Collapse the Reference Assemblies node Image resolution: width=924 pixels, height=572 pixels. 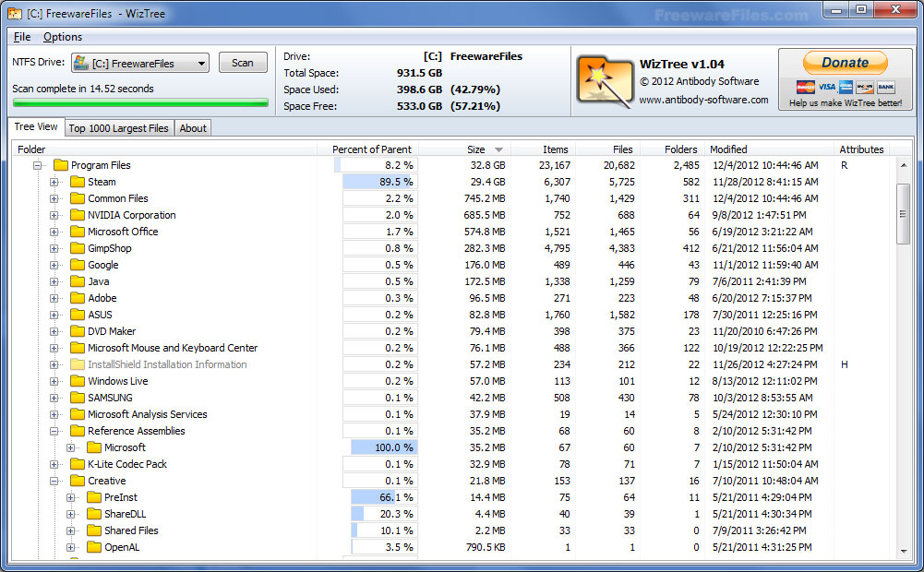pyautogui.click(x=54, y=431)
